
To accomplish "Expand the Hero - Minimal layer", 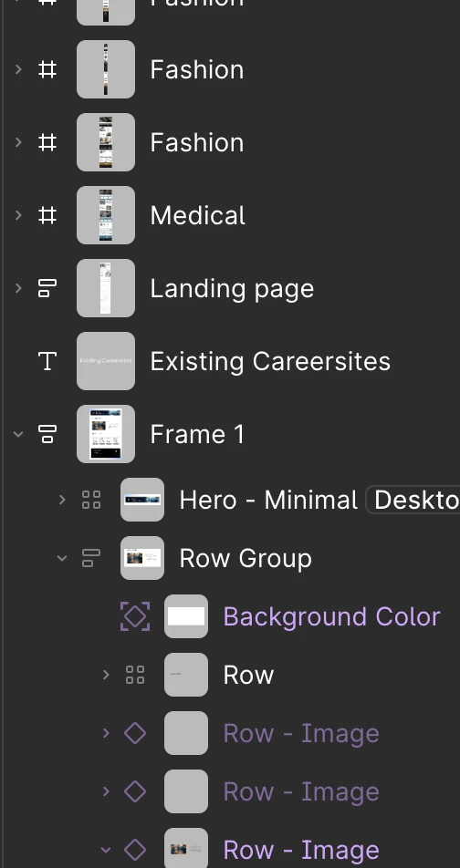I will [x=62, y=500].
